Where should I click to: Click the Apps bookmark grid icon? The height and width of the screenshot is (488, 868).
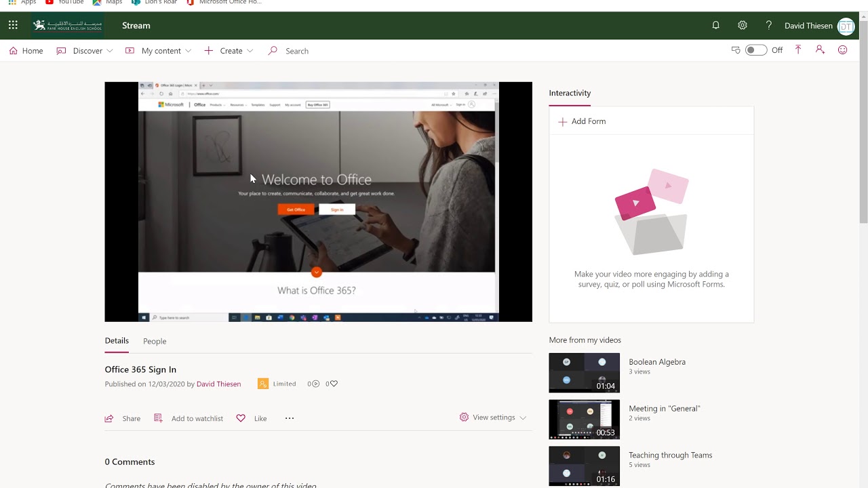12,2
